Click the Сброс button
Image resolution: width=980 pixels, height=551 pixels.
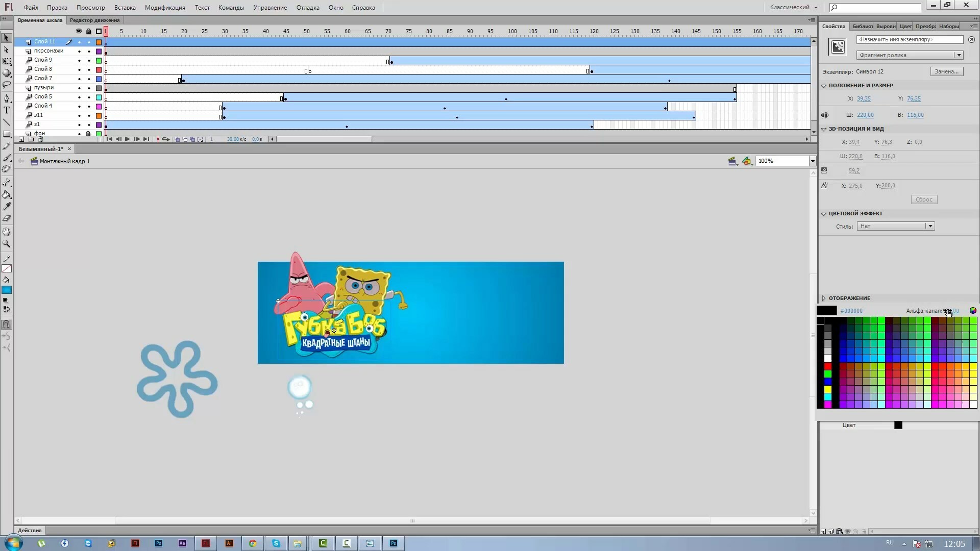924,199
